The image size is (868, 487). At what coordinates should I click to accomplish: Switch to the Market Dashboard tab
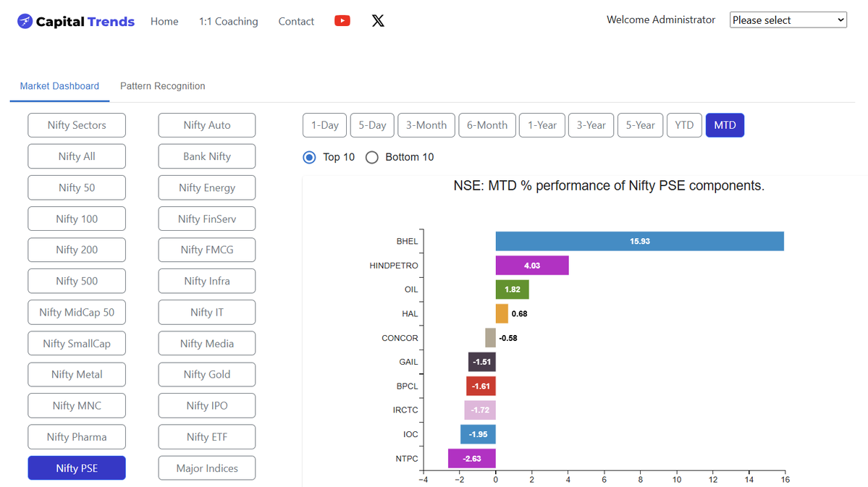tap(60, 86)
